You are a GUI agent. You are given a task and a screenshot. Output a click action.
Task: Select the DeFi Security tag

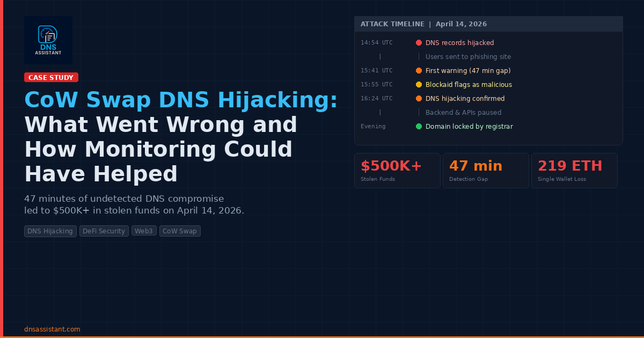104,231
